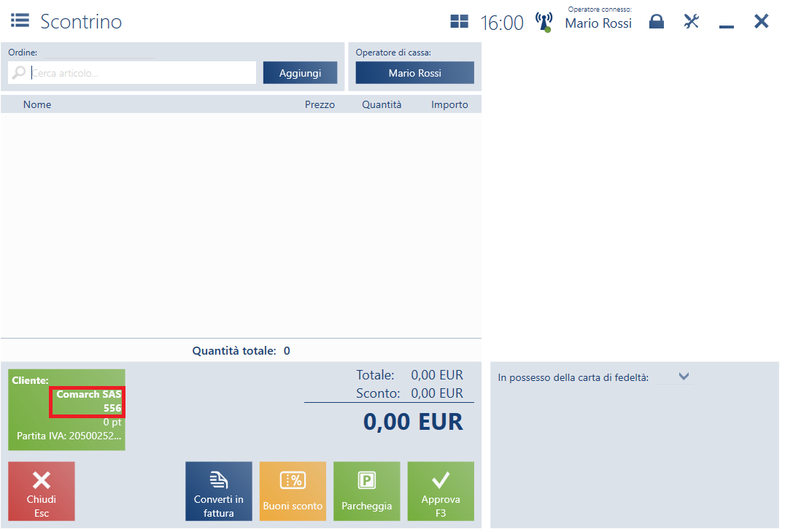The width and height of the screenshot is (785, 532).
Task: Click the Parcheggia button
Action: [367, 491]
